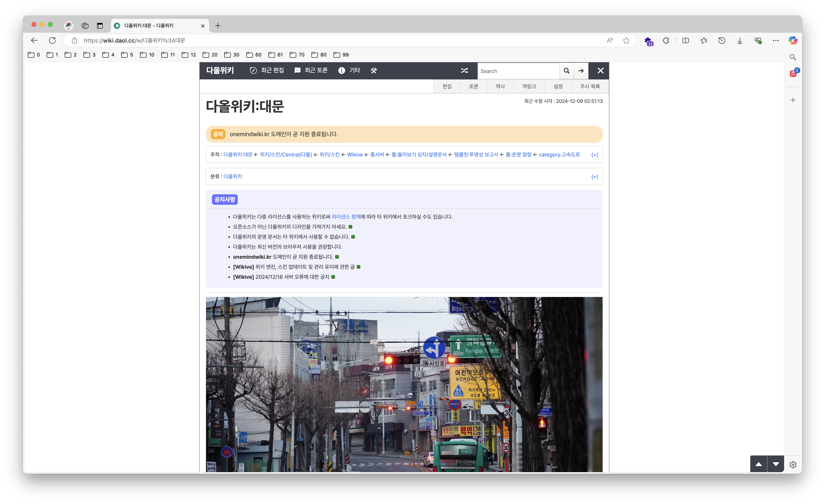
Task: Open the 역링크 tab
Action: (x=529, y=86)
